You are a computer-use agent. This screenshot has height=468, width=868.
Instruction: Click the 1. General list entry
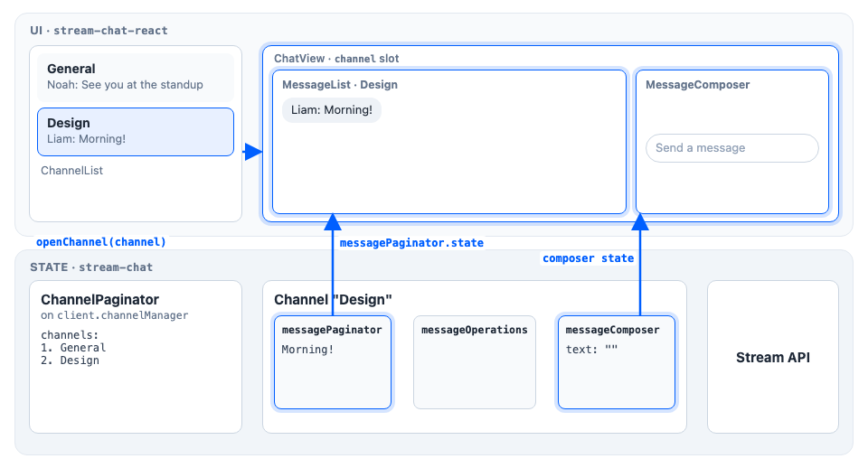[x=73, y=348]
